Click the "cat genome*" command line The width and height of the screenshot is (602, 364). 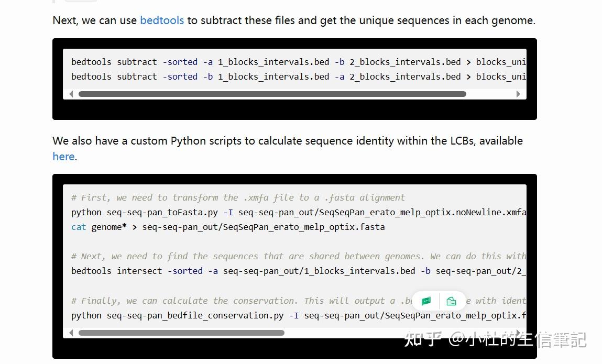(x=228, y=227)
